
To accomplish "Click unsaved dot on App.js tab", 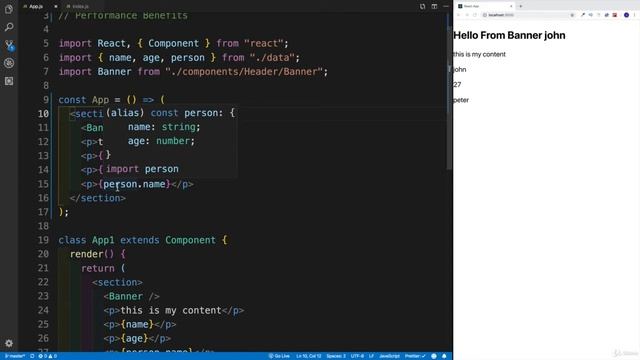I will coord(56,7).
